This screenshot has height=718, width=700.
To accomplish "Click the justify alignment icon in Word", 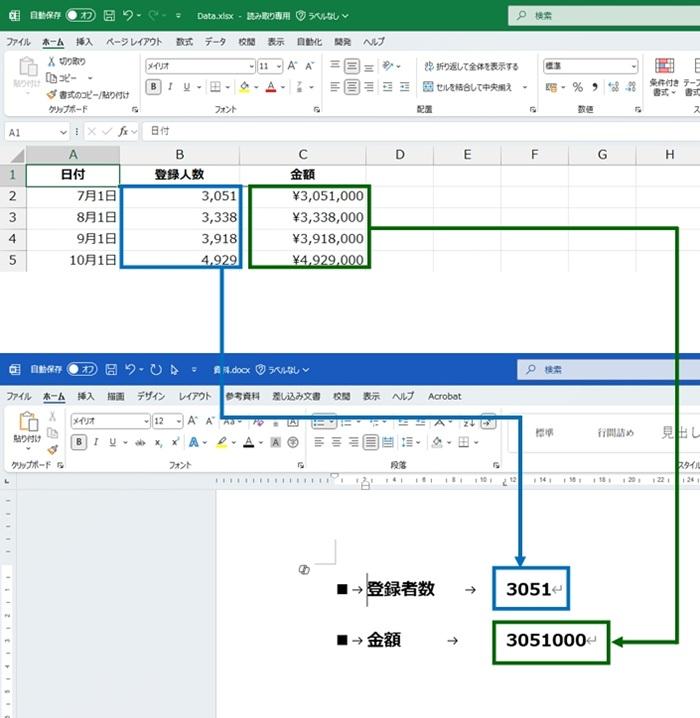I will (x=371, y=442).
